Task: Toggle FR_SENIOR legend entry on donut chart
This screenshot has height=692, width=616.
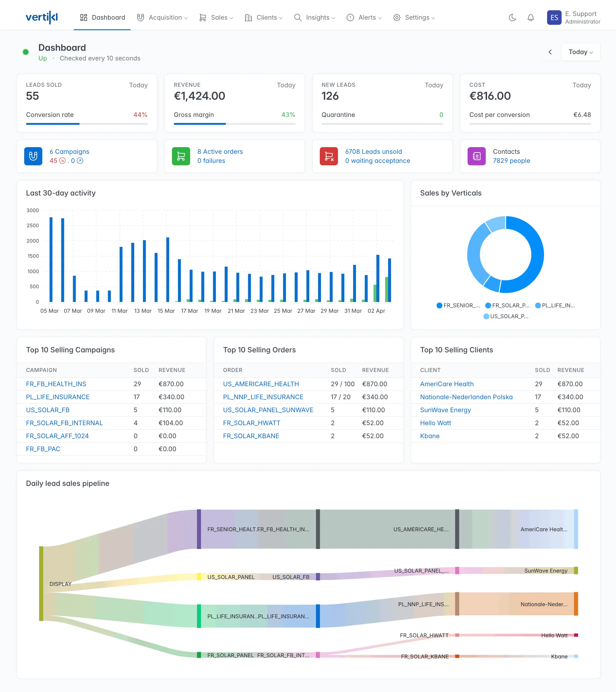Action: point(458,306)
